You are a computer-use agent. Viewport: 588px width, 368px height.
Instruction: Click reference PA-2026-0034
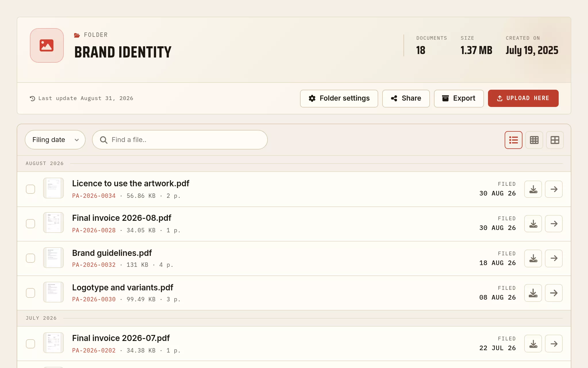pos(94,196)
